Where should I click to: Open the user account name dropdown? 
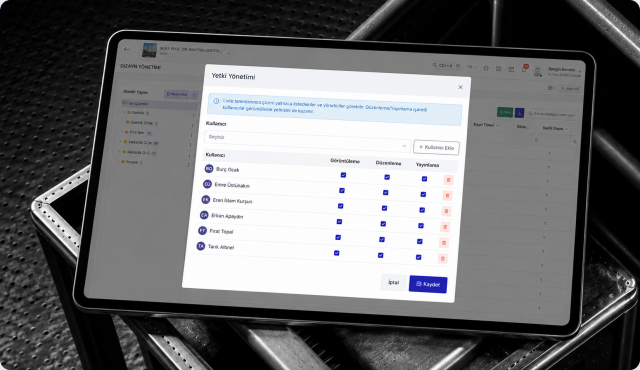pyautogui.click(x=564, y=72)
